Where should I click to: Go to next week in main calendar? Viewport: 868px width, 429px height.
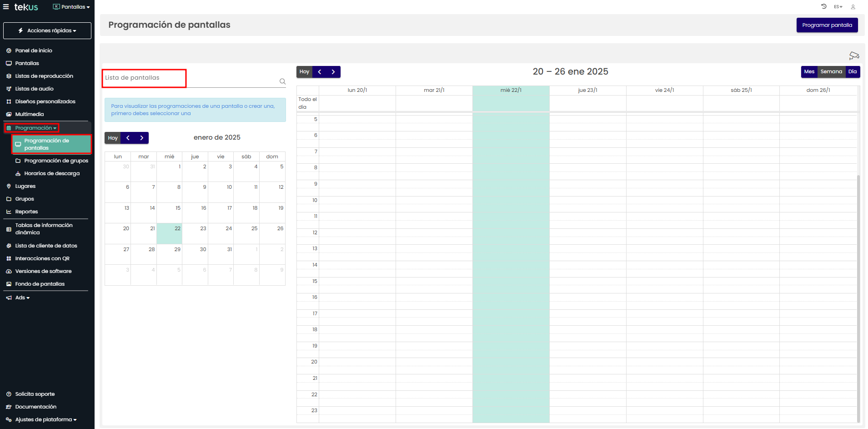[x=333, y=72]
